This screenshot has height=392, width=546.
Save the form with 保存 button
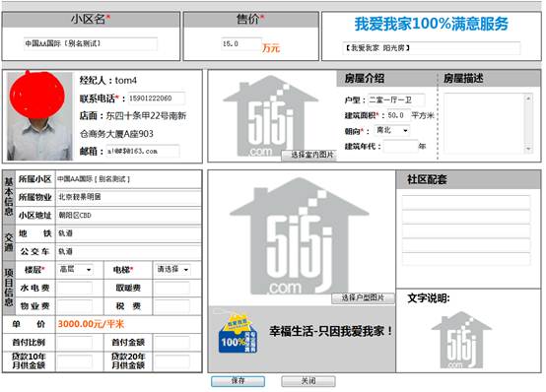pyautogui.click(x=238, y=381)
